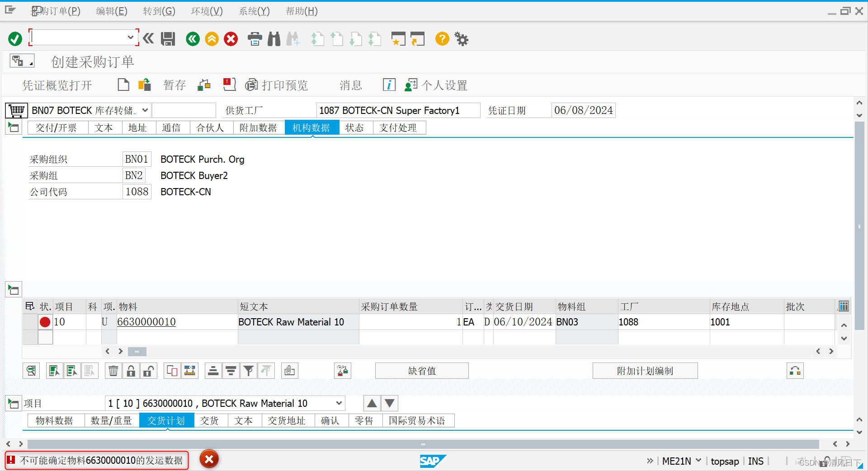Click the 凭证日期 date field
868x471 pixels.
tap(584, 110)
